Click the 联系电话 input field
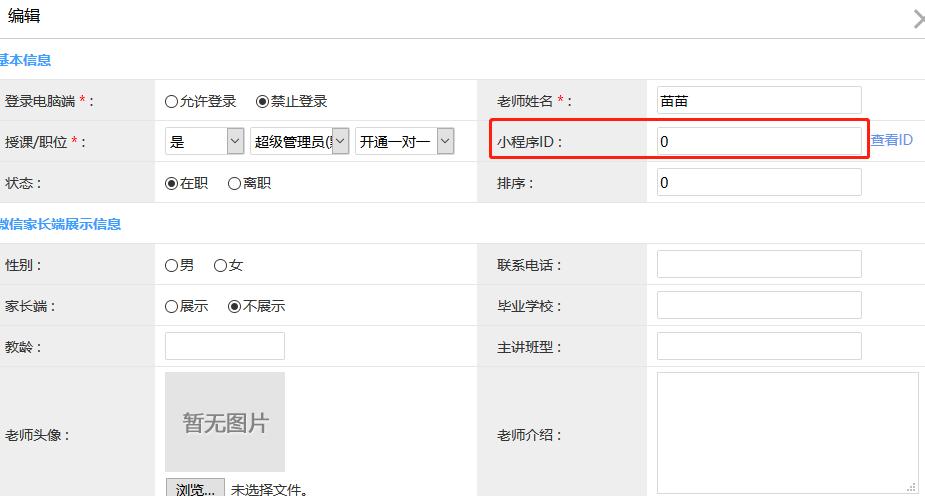This screenshot has width=925, height=496. 759,264
